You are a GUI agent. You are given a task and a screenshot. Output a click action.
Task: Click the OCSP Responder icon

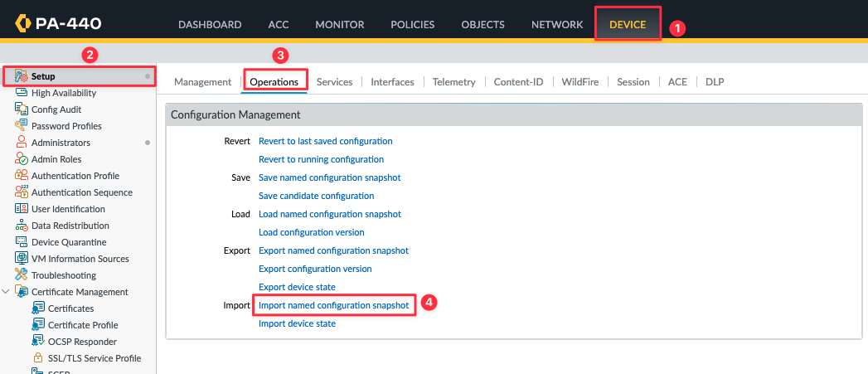tap(37, 342)
